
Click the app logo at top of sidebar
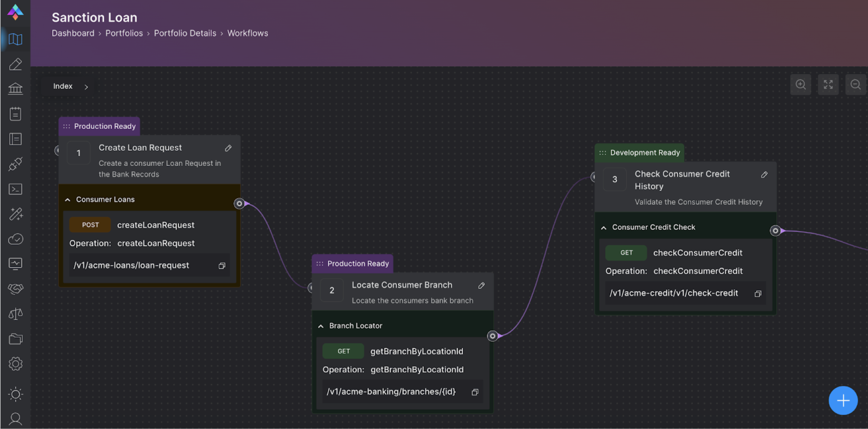click(x=16, y=12)
